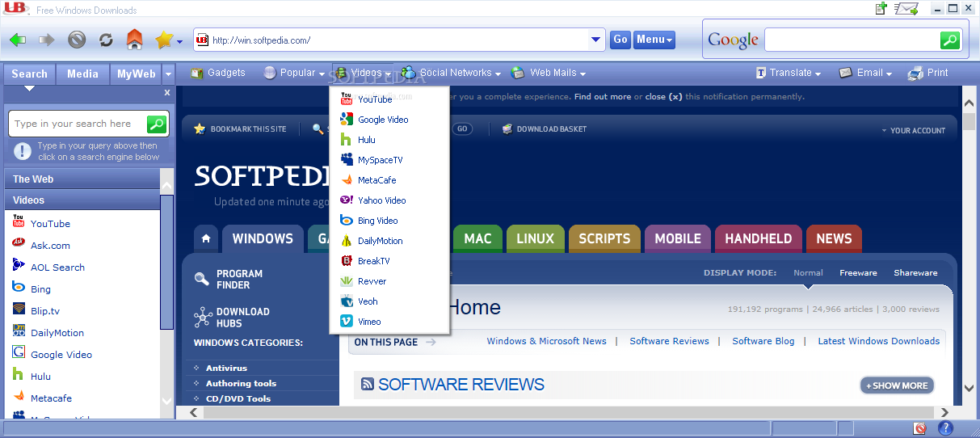
Task: Click the Bing icon in sidebar list
Action: point(19,287)
